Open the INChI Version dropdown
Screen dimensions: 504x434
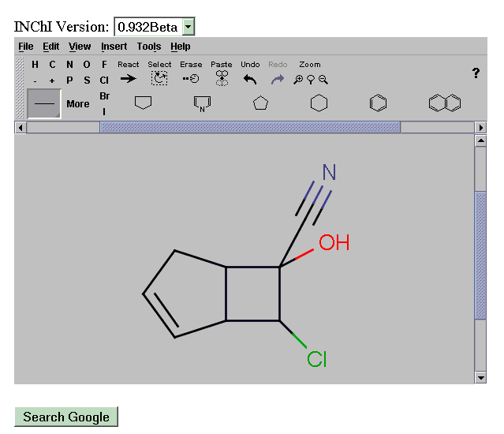coord(188,27)
